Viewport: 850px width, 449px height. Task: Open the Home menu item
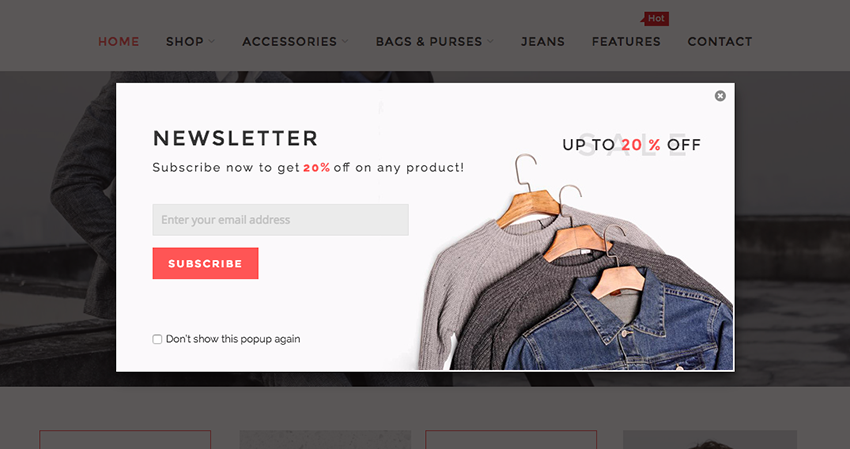(119, 41)
